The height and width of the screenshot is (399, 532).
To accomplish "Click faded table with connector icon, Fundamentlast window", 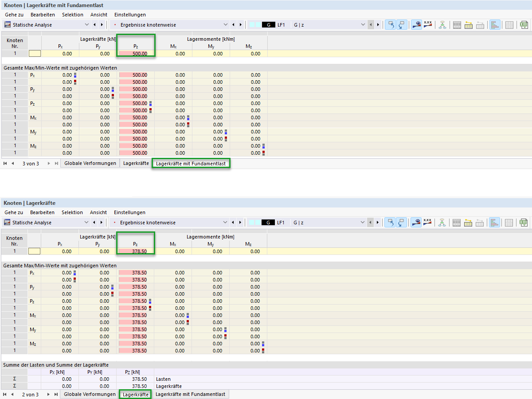I will coord(480,25).
